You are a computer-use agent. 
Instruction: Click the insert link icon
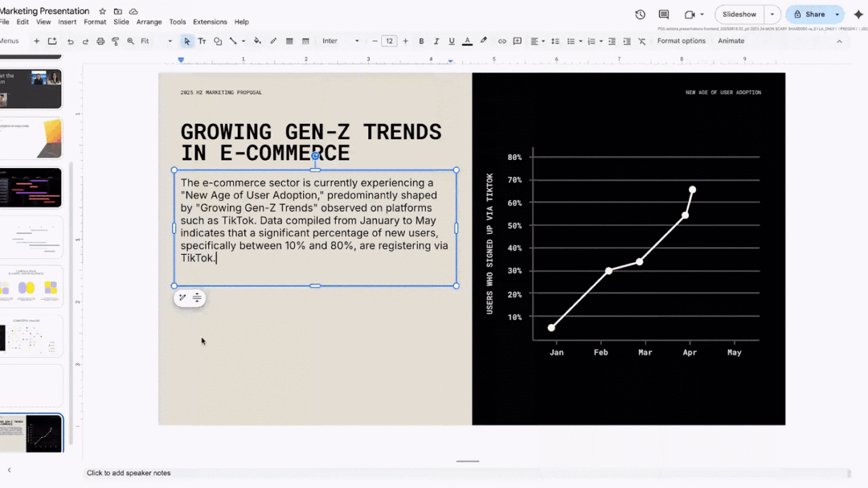click(x=502, y=41)
